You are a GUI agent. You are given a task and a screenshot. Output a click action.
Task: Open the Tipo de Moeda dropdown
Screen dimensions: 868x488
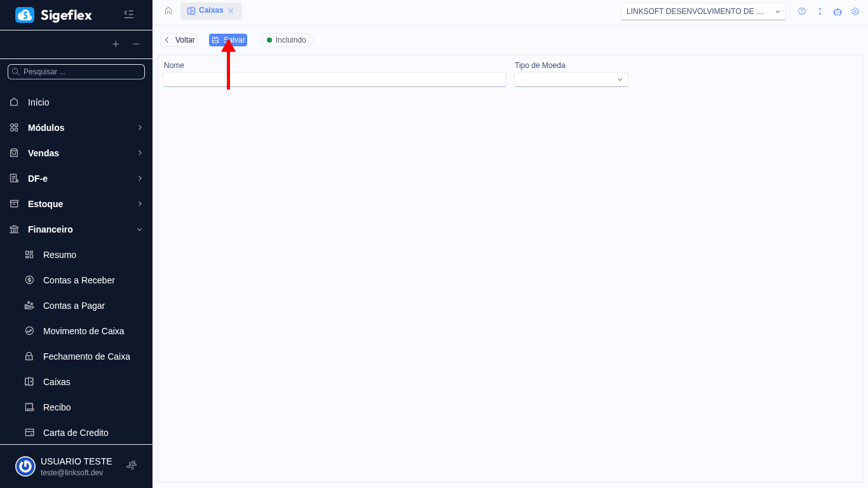[571, 79]
